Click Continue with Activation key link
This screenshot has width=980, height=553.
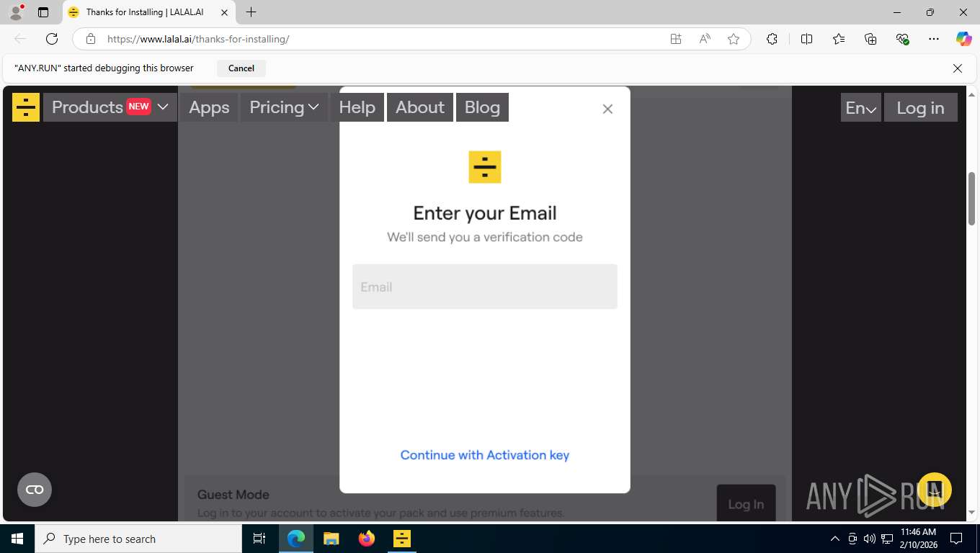pos(485,455)
